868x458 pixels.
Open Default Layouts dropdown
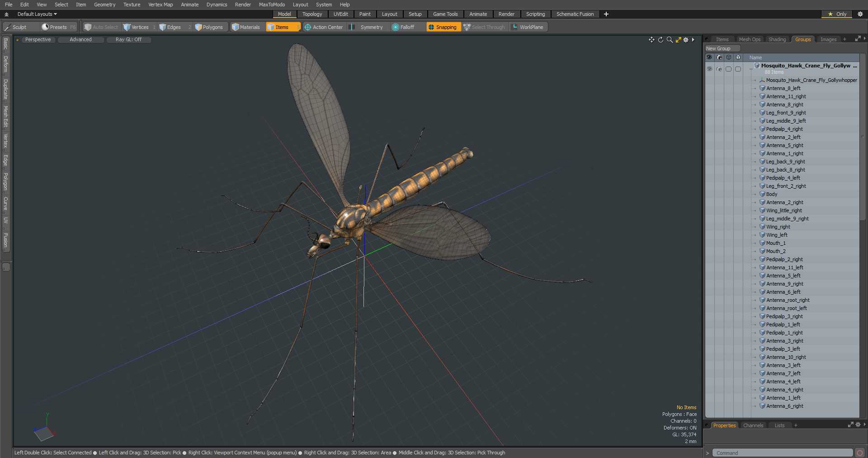tap(37, 14)
